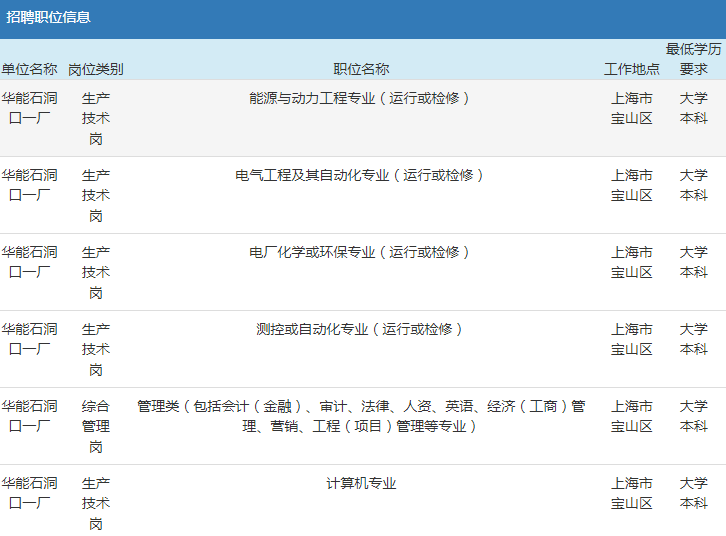Click the 职位名称 column header
Screen dimensions: 726x536
(x=361, y=69)
